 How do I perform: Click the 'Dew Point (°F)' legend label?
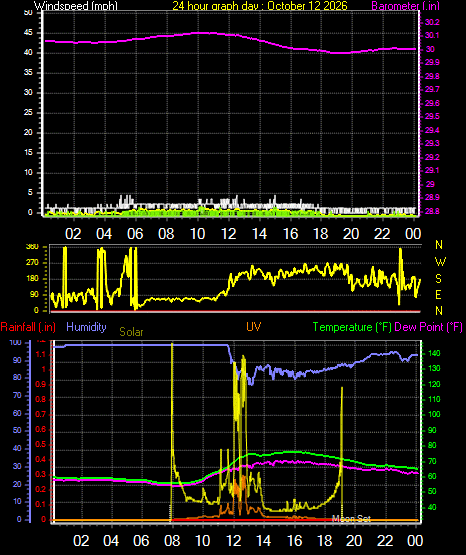[428, 327]
